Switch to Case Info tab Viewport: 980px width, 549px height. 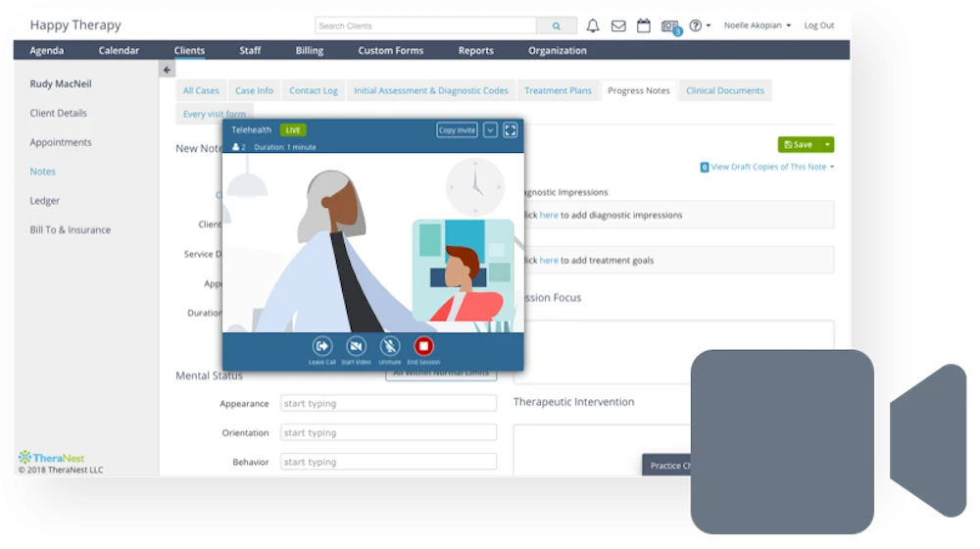255,90
